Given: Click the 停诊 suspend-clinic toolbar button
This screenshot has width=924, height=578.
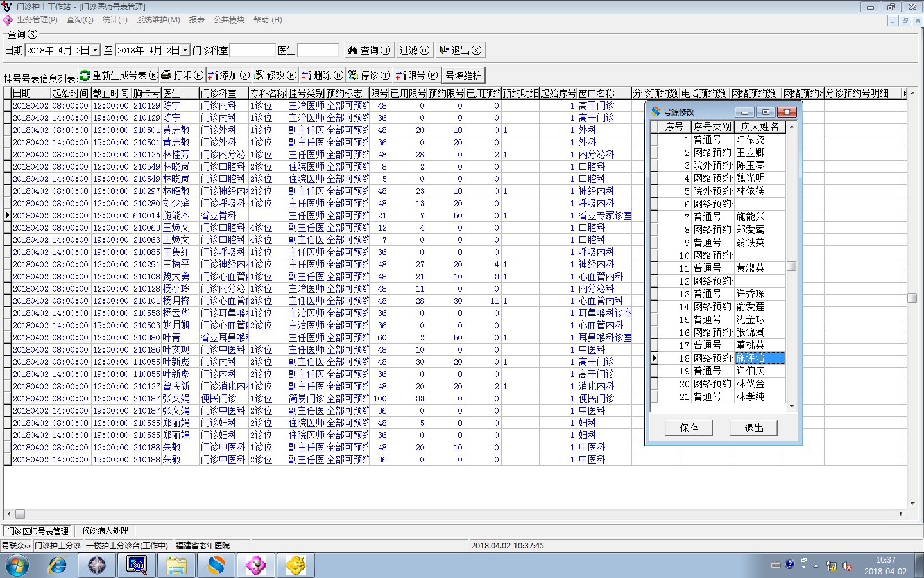Looking at the screenshot, I should pos(369,75).
